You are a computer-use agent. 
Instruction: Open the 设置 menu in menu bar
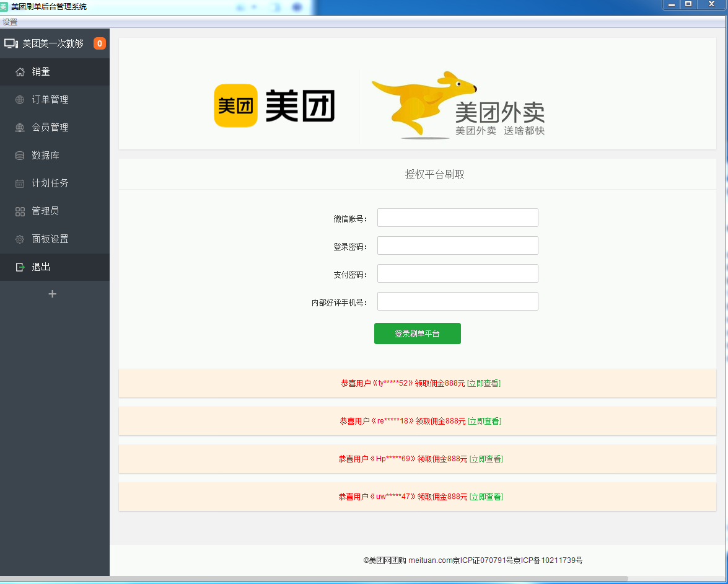click(10, 22)
